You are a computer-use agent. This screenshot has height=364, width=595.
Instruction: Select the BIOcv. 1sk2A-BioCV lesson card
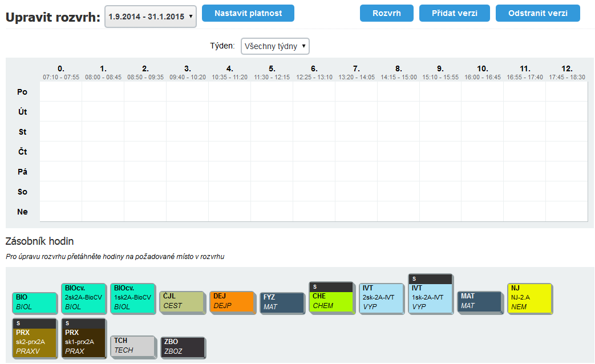pyautogui.click(x=133, y=298)
